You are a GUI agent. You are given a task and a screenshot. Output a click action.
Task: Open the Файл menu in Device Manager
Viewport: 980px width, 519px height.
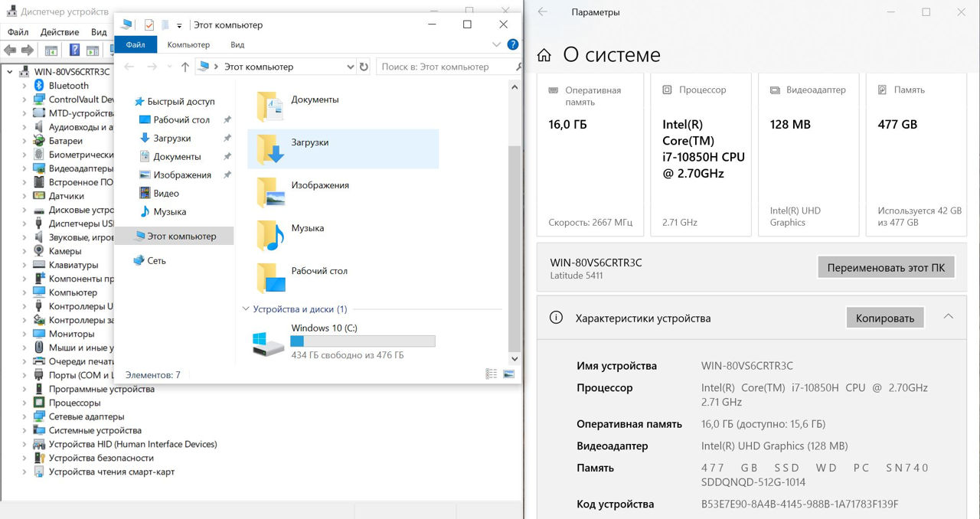[18, 32]
